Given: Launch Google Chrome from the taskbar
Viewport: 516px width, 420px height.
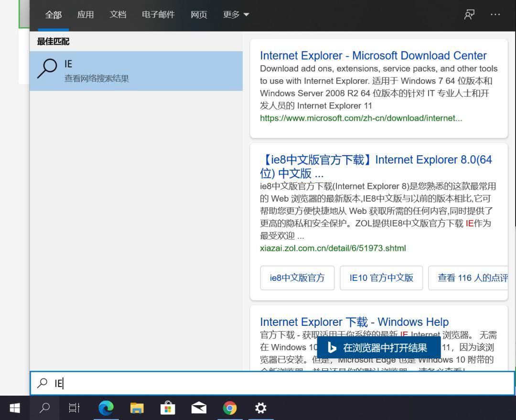Looking at the screenshot, I should 230,408.
